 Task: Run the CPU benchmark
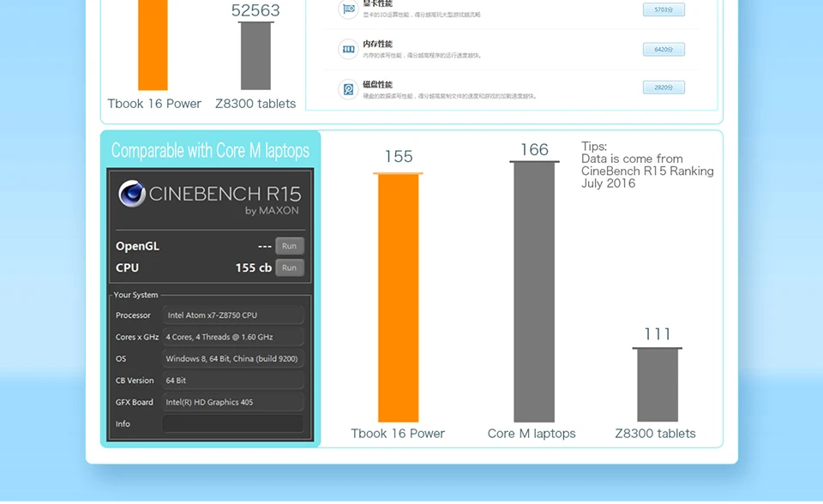click(289, 267)
